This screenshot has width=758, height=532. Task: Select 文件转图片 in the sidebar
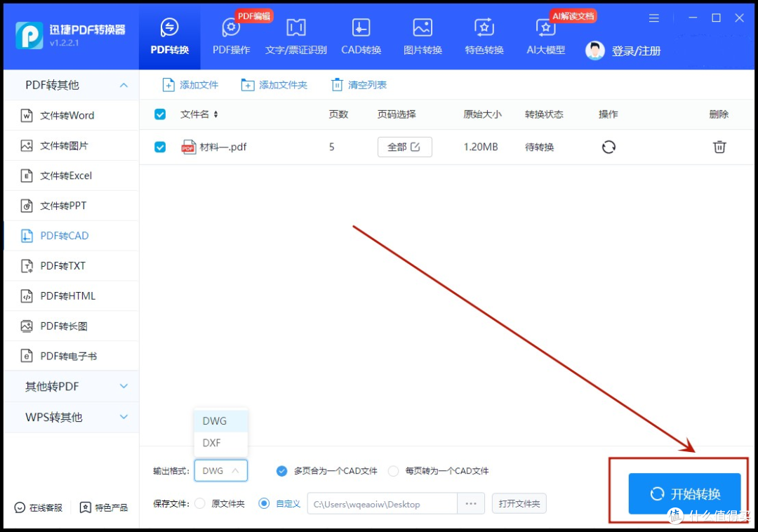click(x=72, y=145)
